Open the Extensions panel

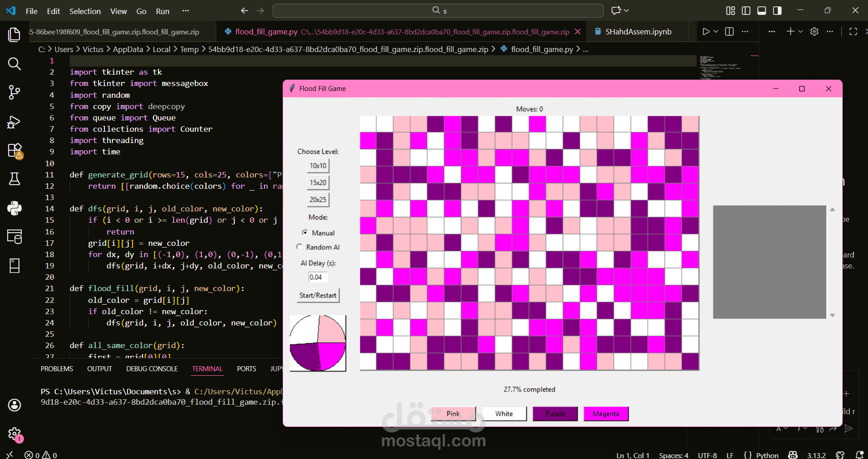[14, 151]
